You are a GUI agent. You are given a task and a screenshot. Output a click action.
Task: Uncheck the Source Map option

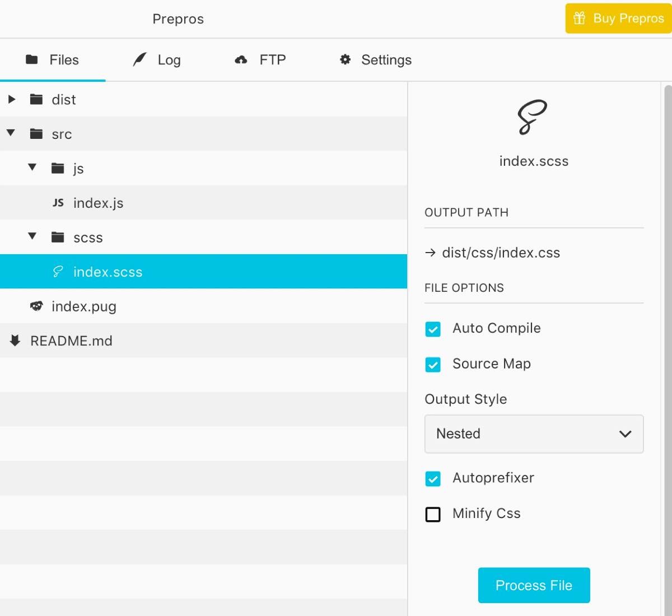(433, 365)
